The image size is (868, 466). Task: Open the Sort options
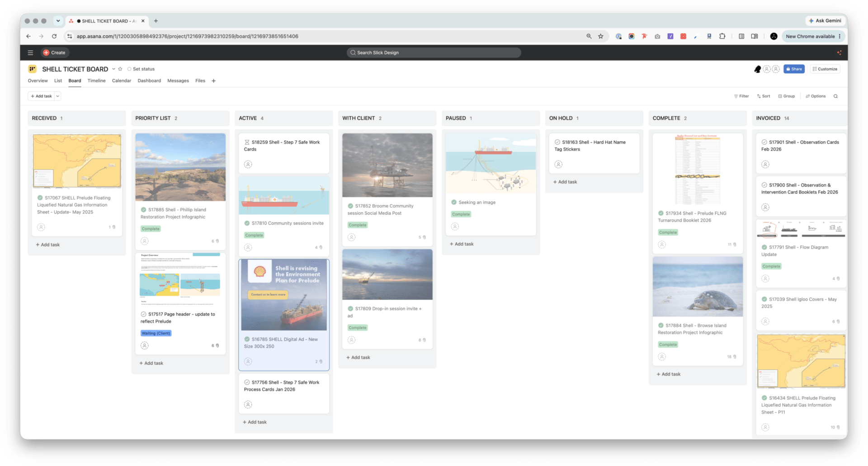[x=764, y=96]
